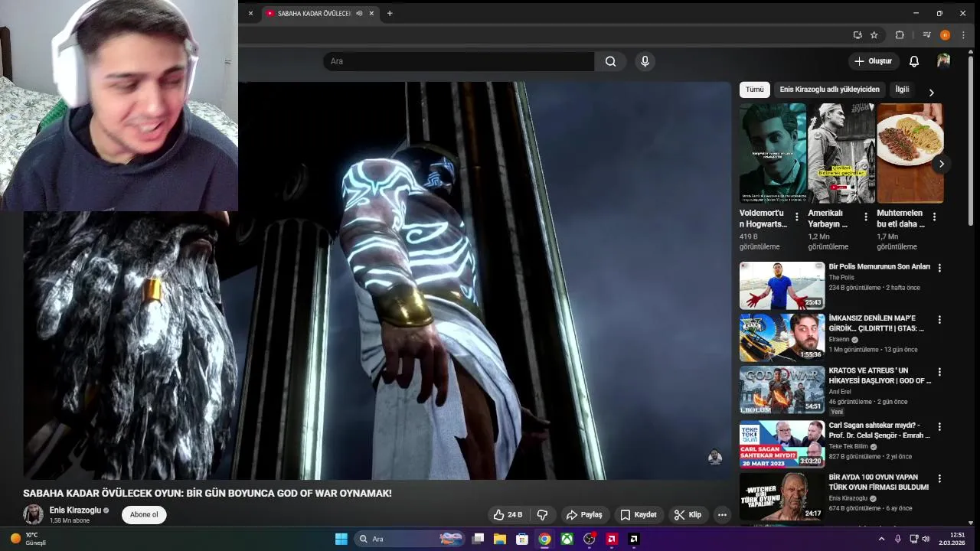Like the video with thumbs up 24 B

pos(508,515)
